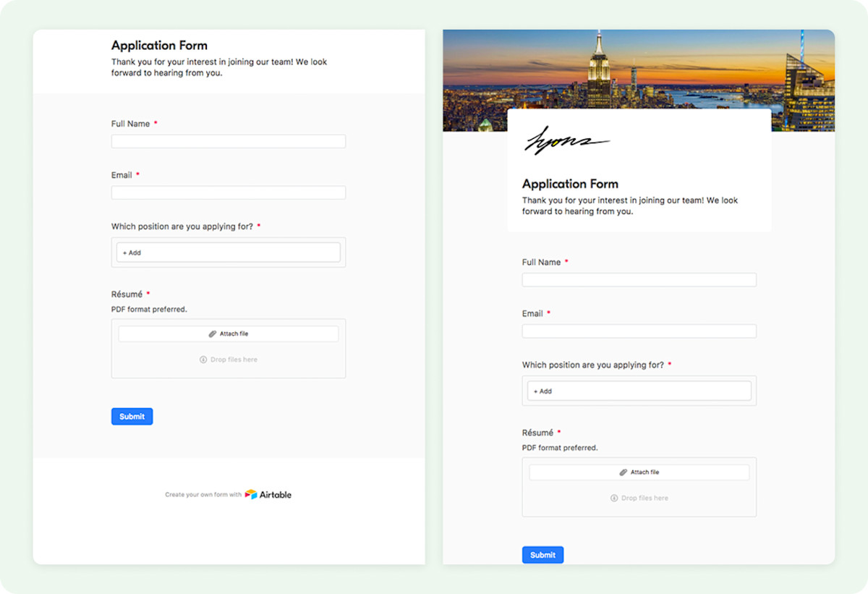This screenshot has height=594, width=868.
Task: Click the upload icon beside 'Drop files here' on right
Action: pos(614,498)
